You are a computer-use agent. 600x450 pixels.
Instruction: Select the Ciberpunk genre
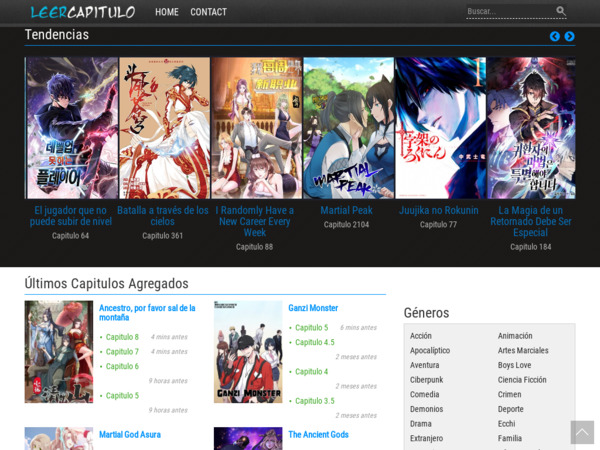point(426,380)
